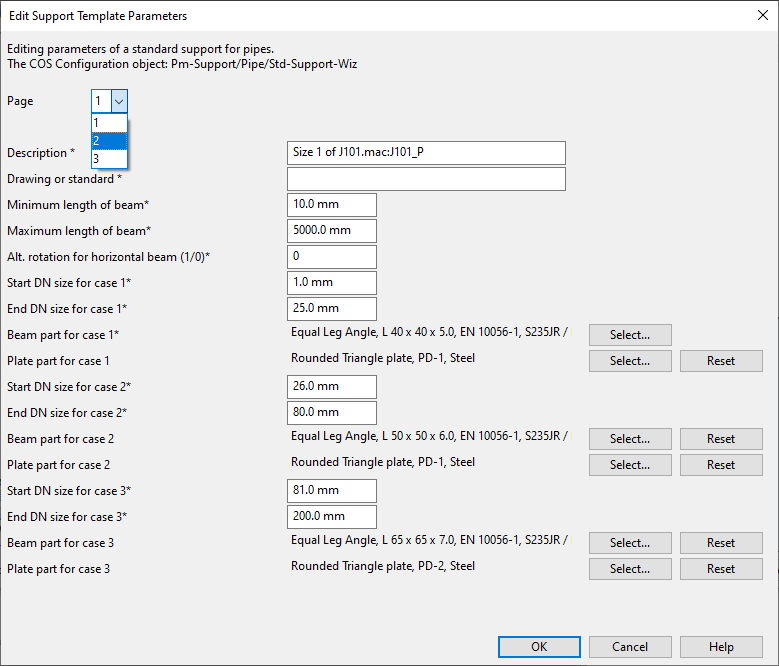The image size is (779, 666).
Task: Open Help for this dialog
Action: coord(720,647)
